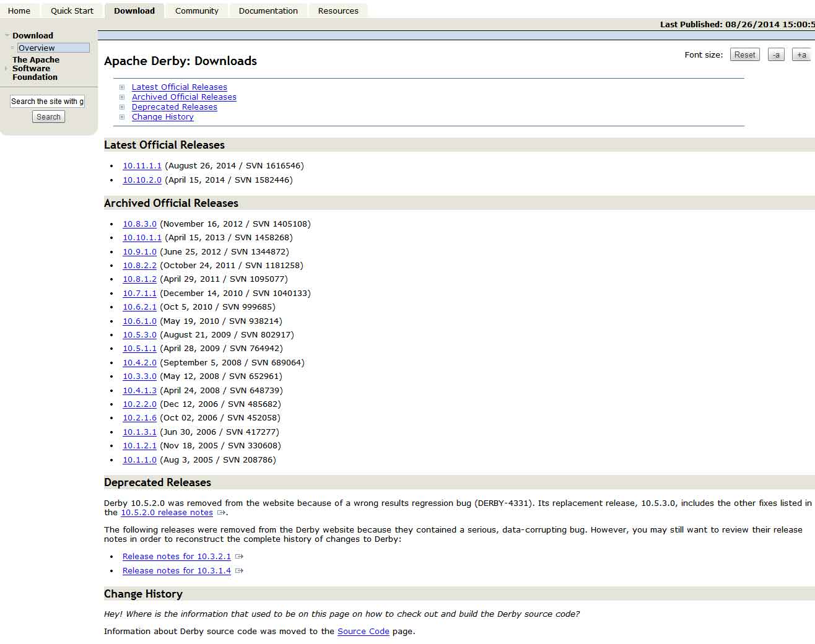Viewport: 815px width, 644px height.
Task: Open the 10.11.1.1 release link
Action: pos(142,166)
